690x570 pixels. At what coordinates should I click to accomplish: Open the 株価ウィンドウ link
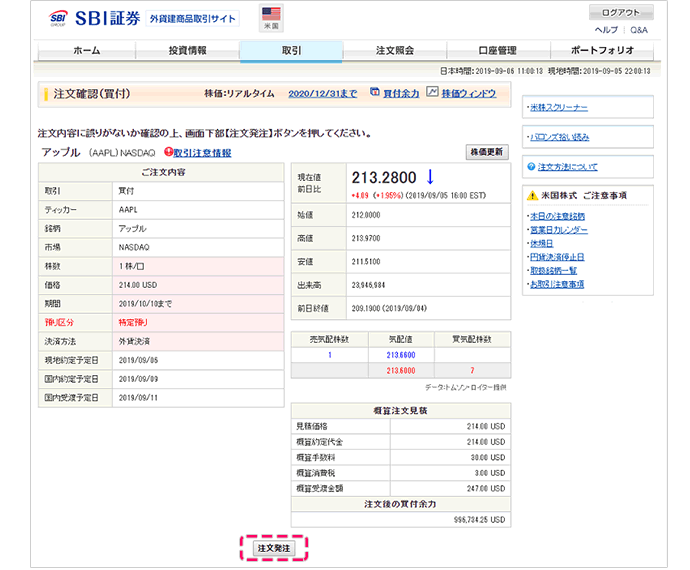[469, 93]
